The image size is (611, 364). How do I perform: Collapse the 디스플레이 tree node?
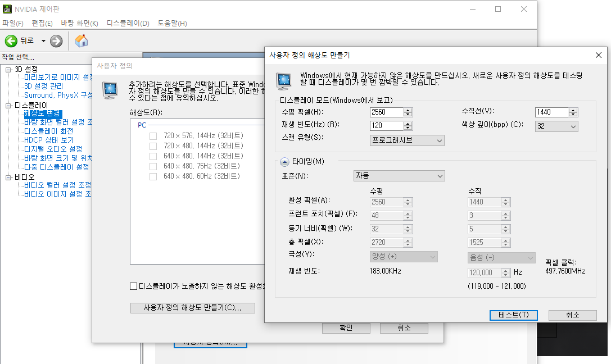[x=8, y=106]
